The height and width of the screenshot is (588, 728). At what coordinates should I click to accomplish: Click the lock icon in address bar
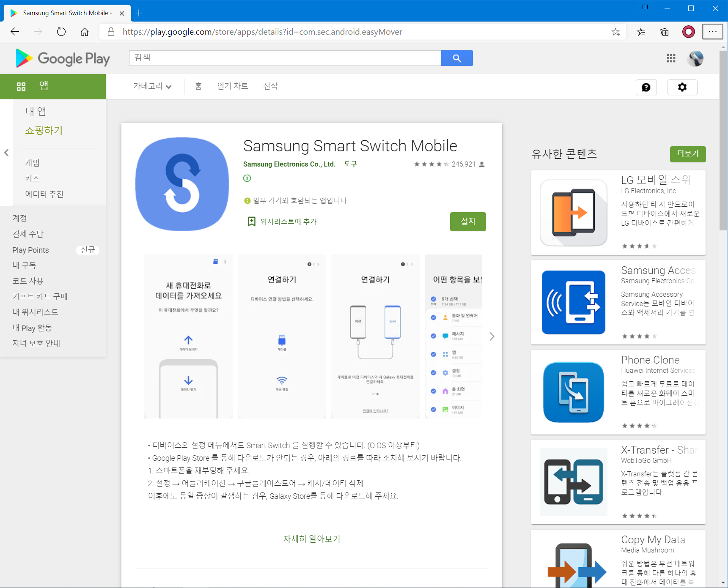coord(111,32)
